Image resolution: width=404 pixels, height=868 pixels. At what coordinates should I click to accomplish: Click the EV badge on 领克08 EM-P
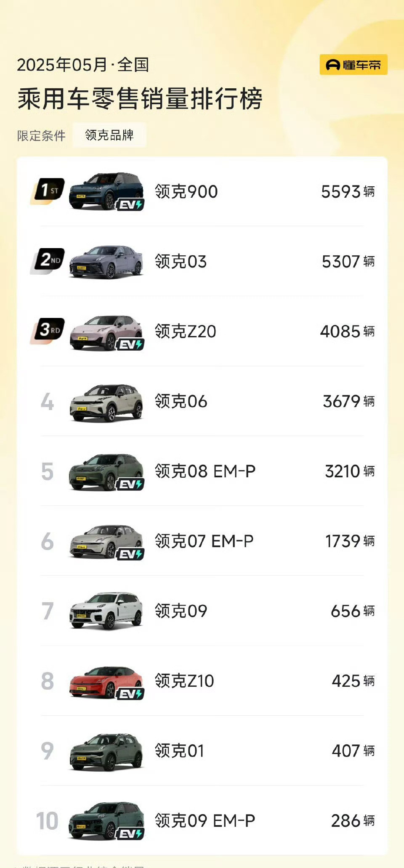click(x=130, y=484)
